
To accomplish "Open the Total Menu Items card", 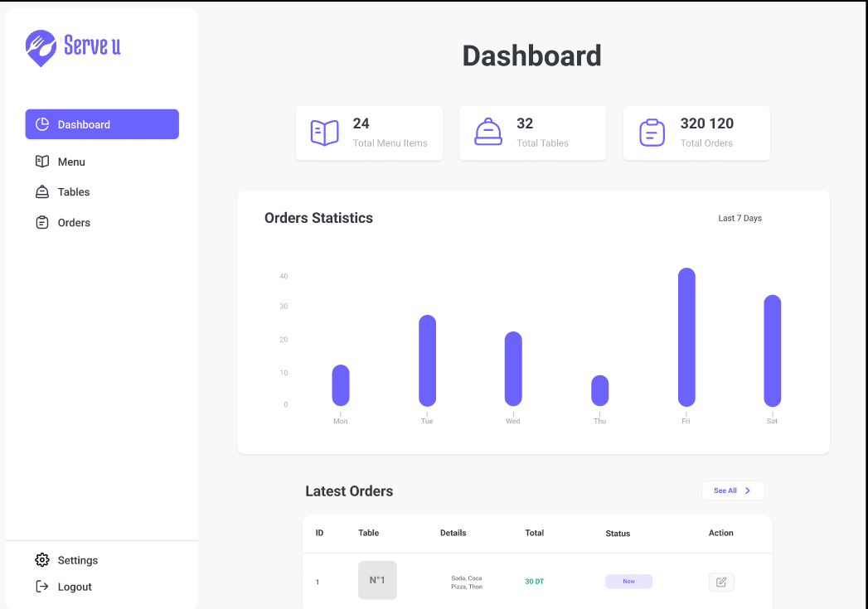I will pos(369,133).
